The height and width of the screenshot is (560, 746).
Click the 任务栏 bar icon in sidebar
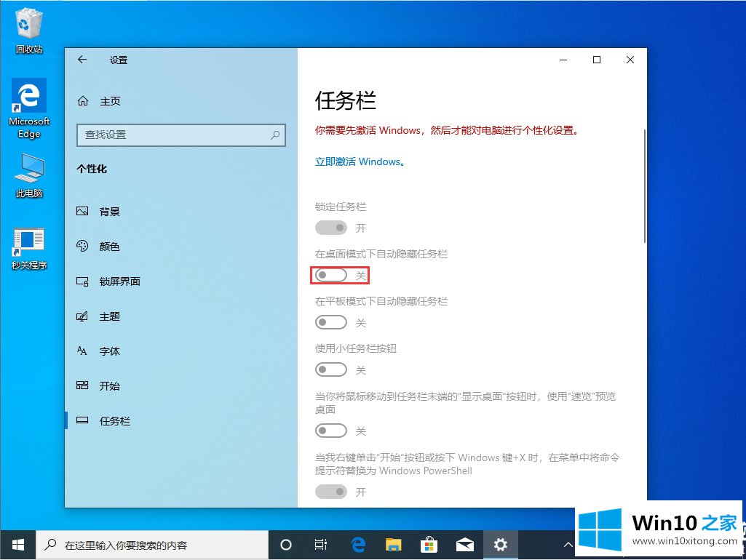pos(82,420)
